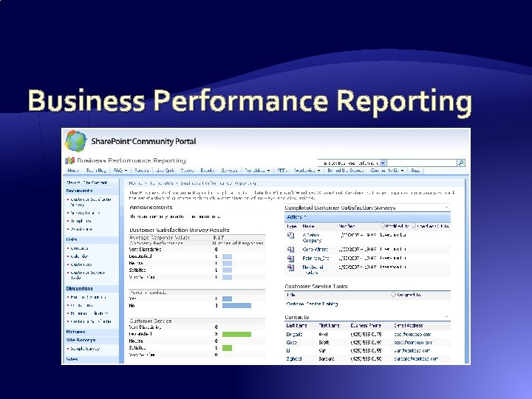This screenshot has height=399, width=532.
Task: Click the Home breadcrumb link
Action: click(135, 183)
